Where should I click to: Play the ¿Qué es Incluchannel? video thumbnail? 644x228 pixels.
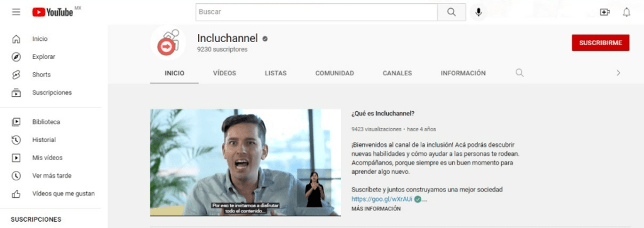[x=246, y=163]
